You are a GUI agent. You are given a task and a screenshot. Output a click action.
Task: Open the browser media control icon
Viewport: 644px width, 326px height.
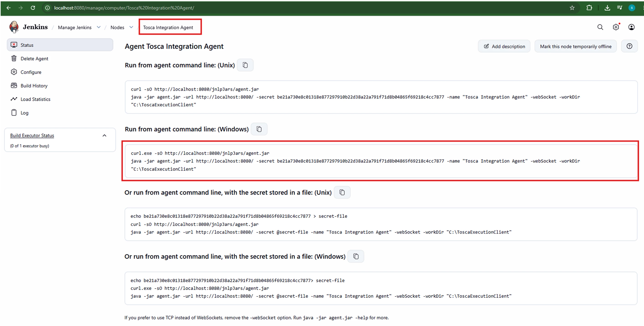coord(620,8)
